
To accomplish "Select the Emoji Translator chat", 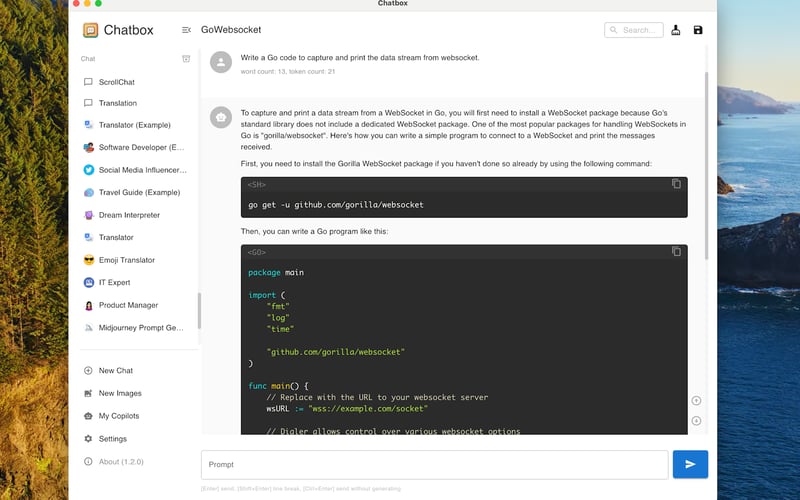I will click(126, 260).
